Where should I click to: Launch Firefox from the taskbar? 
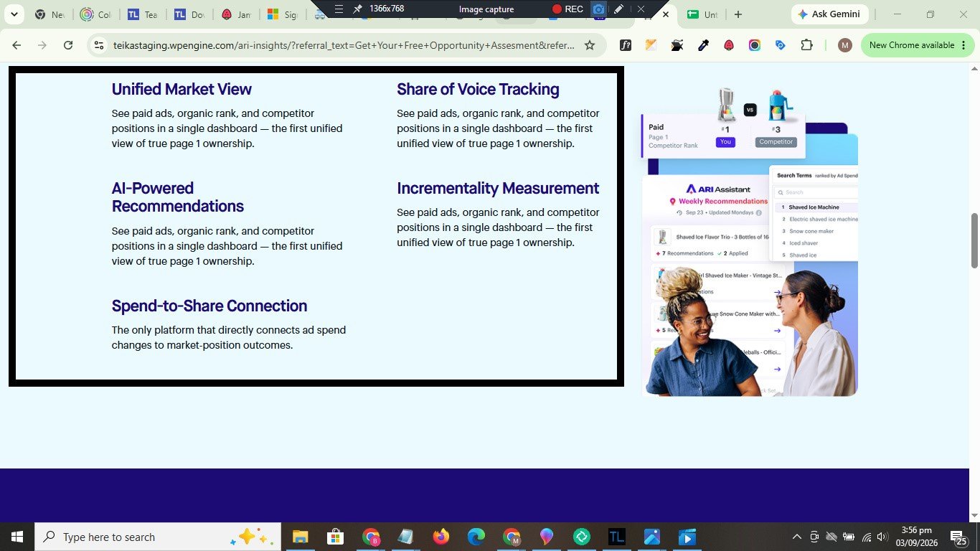point(440,537)
